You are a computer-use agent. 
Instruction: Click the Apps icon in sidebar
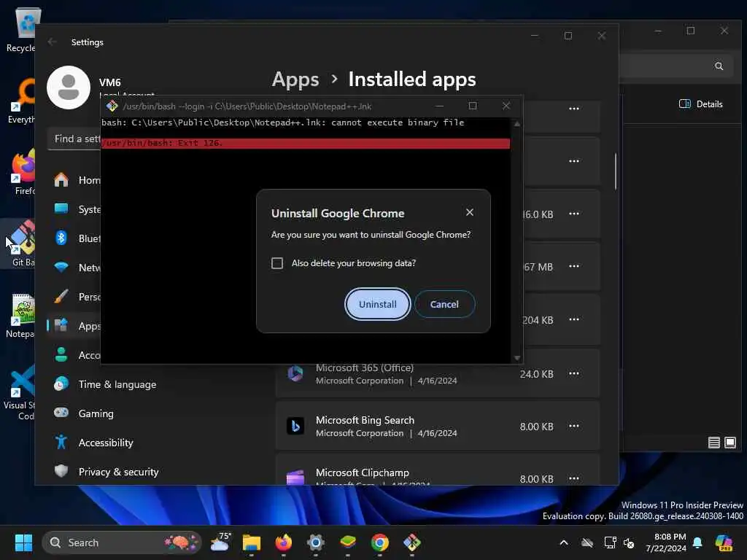61,325
